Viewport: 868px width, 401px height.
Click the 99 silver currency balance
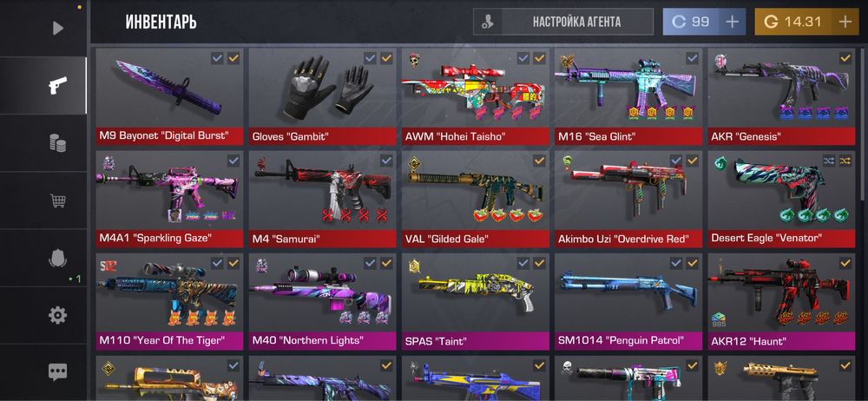pos(691,23)
